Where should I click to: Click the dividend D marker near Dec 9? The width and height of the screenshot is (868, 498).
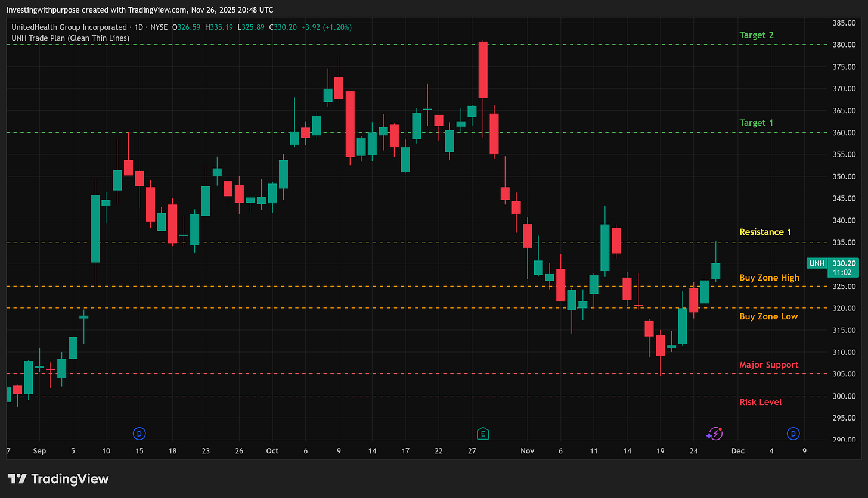click(793, 434)
